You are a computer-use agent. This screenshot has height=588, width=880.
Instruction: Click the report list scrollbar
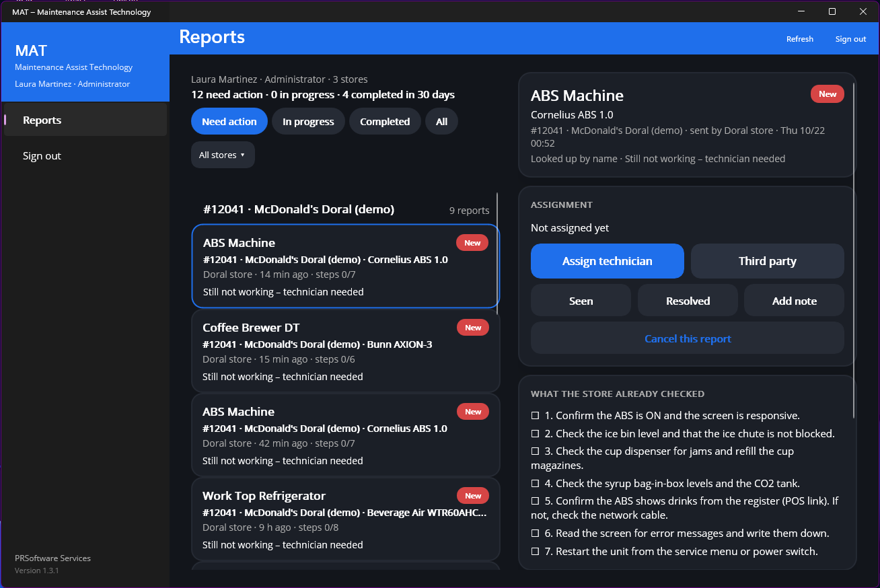pyautogui.click(x=498, y=254)
